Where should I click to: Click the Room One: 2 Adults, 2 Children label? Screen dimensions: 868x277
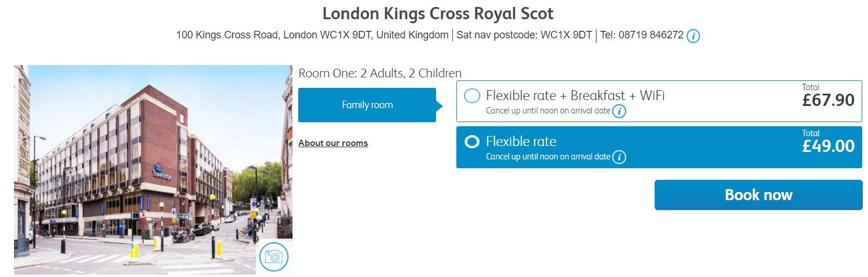[380, 73]
